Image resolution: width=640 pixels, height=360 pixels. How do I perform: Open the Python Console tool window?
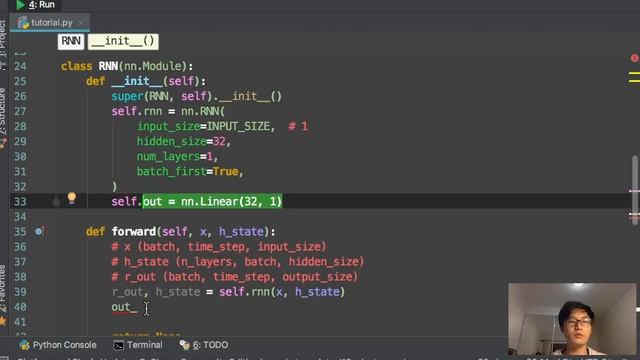[58, 345]
